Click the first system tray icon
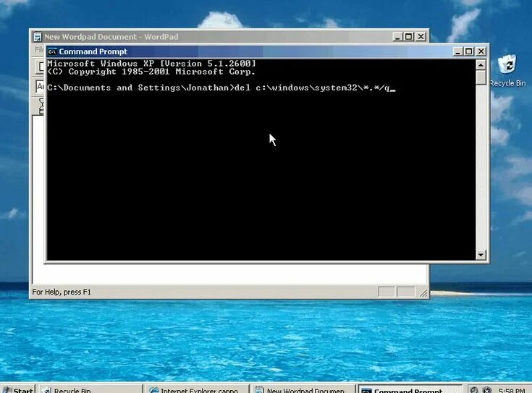The image size is (532, 393). click(473, 390)
